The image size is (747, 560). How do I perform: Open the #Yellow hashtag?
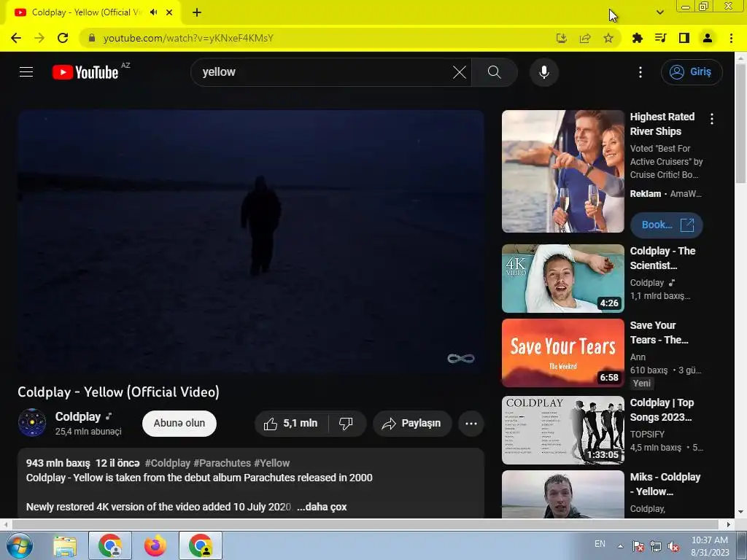click(271, 463)
